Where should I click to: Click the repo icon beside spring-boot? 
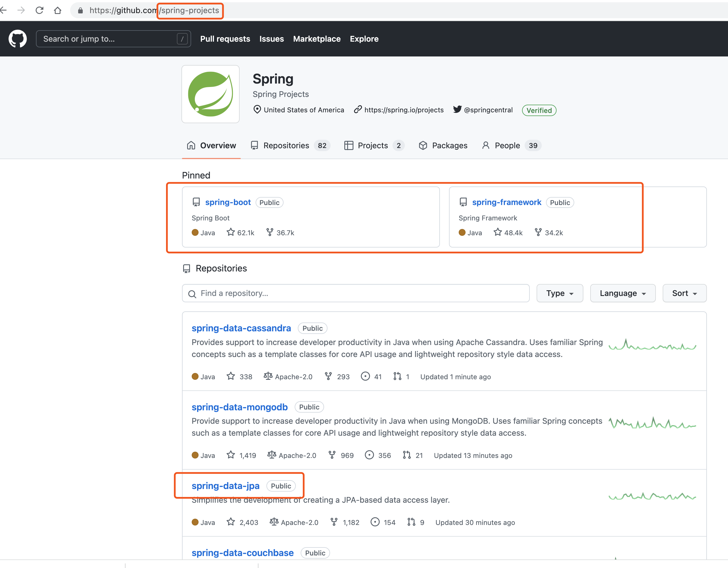pyautogui.click(x=196, y=202)
